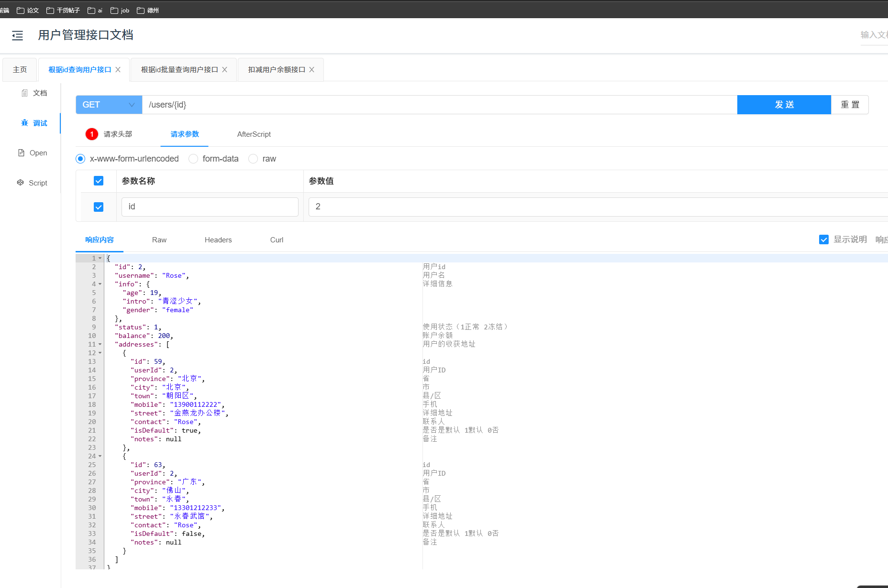Show the 响应内容 response tab
Screen dimensions: 888x588
(x=100, y=240)
